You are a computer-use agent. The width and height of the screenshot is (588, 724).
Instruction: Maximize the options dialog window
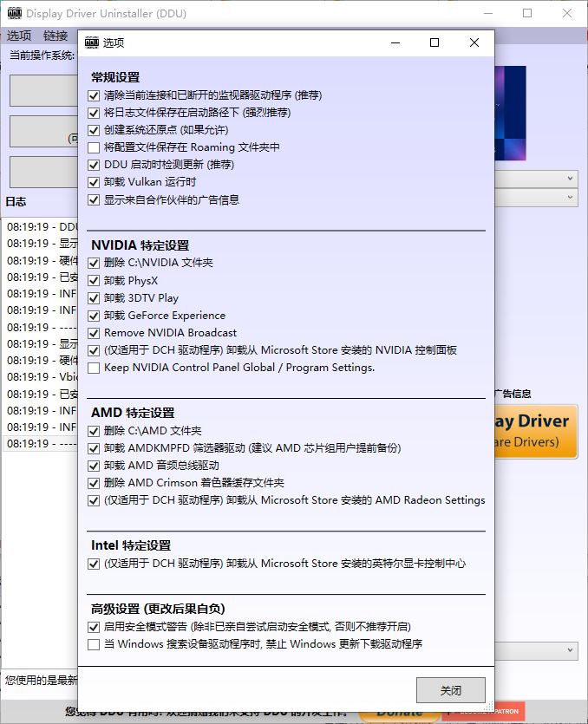click(434, 42)
